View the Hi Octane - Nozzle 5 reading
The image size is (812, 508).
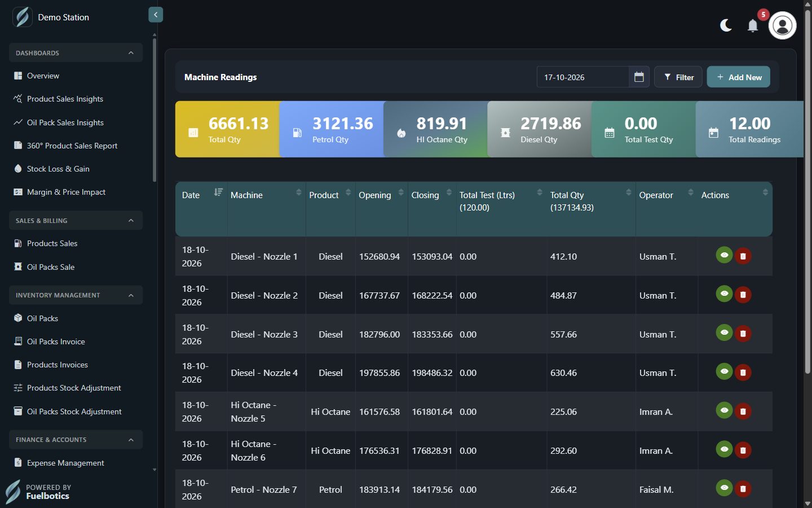pyautogui.click(x=724, y=410)
